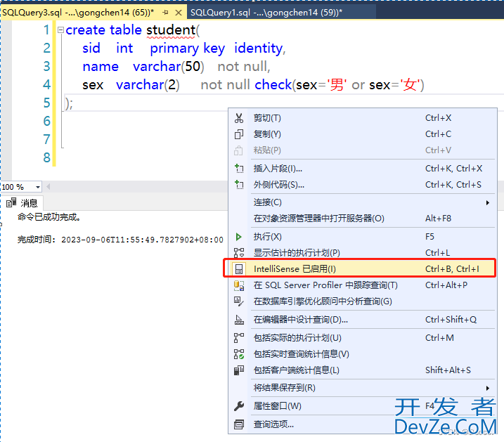Click the '女' string literal in code
Viewport: 504px width, 442px height.
(410, 85)
